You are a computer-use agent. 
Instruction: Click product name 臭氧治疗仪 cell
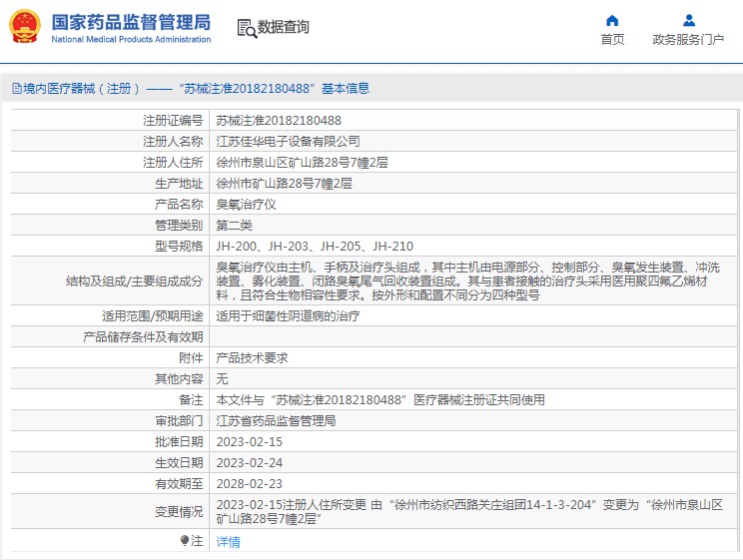(x=246, y=204)
